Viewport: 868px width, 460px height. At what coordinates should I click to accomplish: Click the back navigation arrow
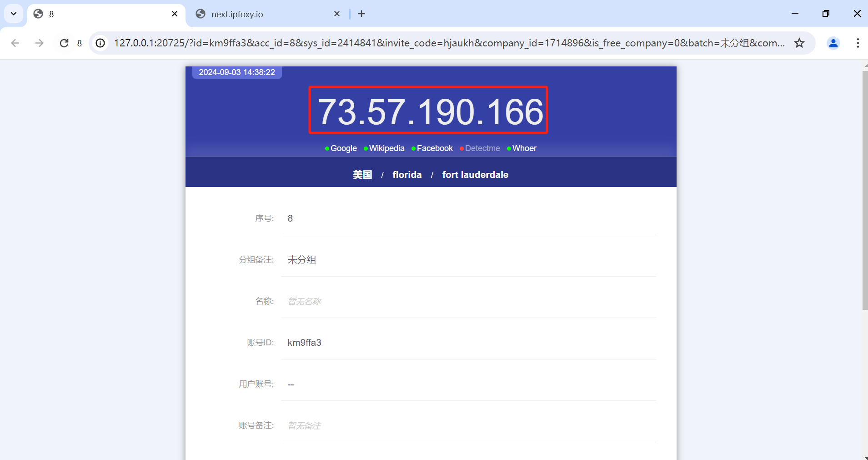click(15, 43)
